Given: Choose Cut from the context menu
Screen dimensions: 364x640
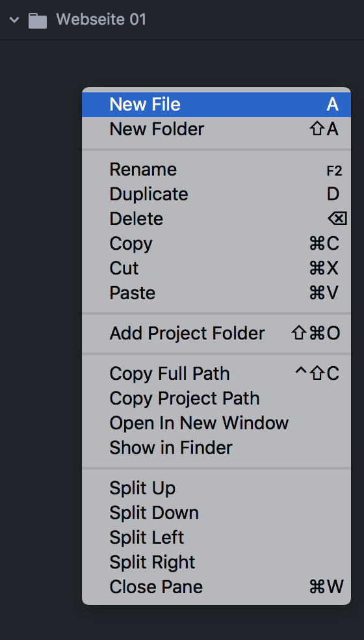Looking at the screenshot, I should coord(216,268).
